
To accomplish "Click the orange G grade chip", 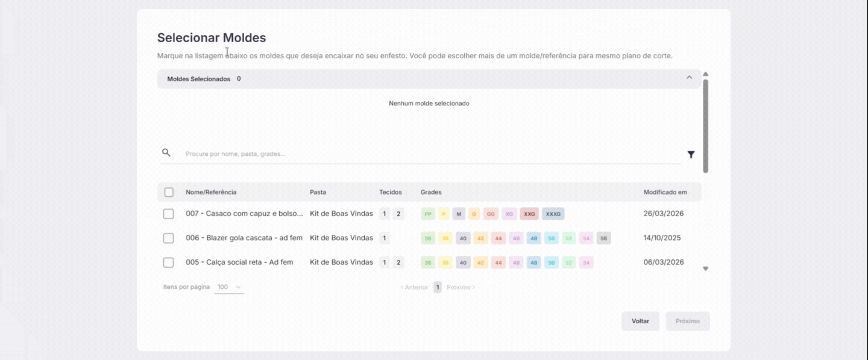I will (474, 214).
